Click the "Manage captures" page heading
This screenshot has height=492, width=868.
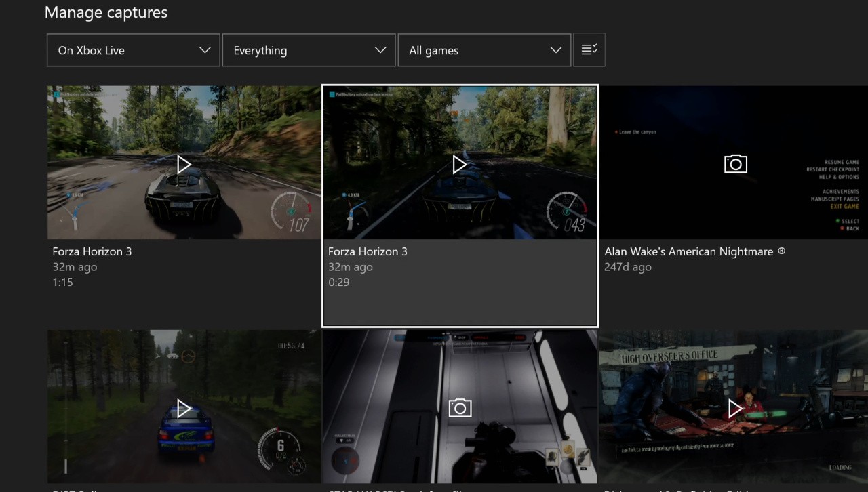(106, 12)
